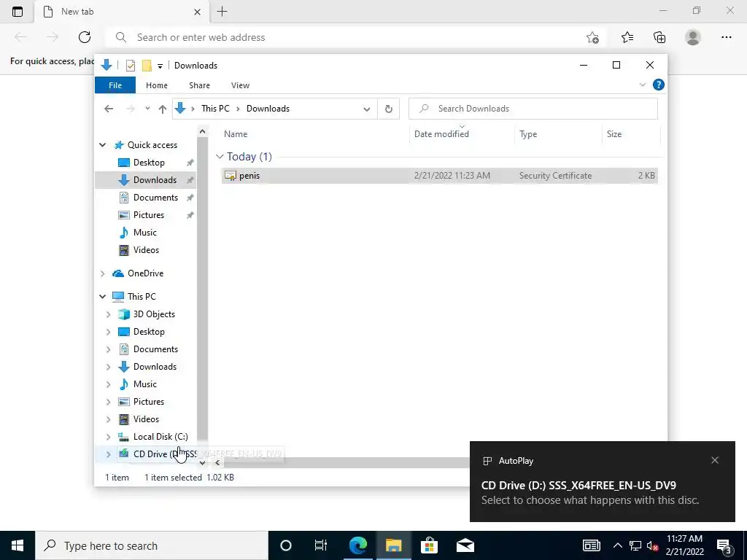The height and width of the screenshot is (560, 747).
Task: Open the Share ribbon tab
Action: [x=199, y=85]
